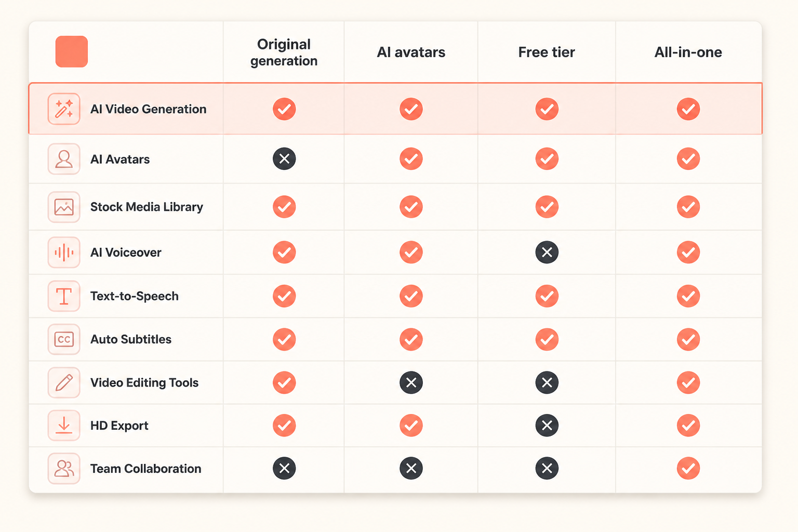798x532 pixels.
Task: Click Team Collaboration checkmark under All-in-one
Action: (688, 469)
